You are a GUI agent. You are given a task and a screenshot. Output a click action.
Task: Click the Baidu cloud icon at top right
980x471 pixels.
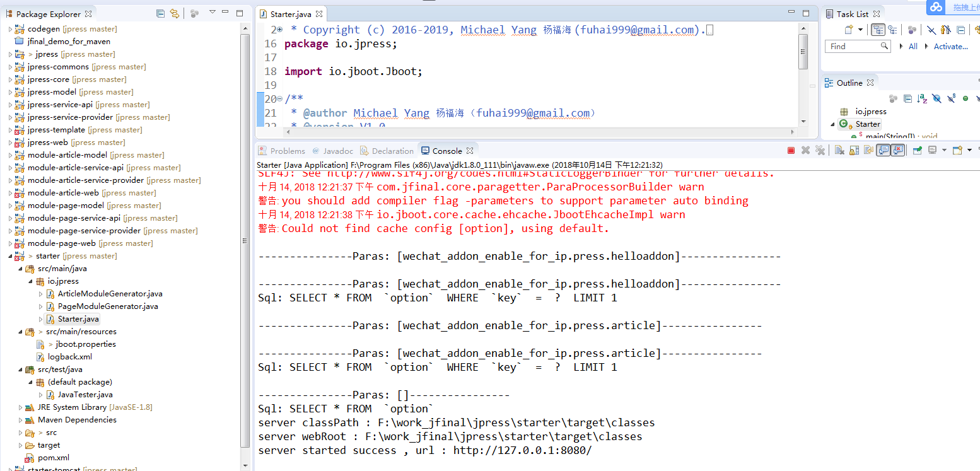click(x=936, y=7)
